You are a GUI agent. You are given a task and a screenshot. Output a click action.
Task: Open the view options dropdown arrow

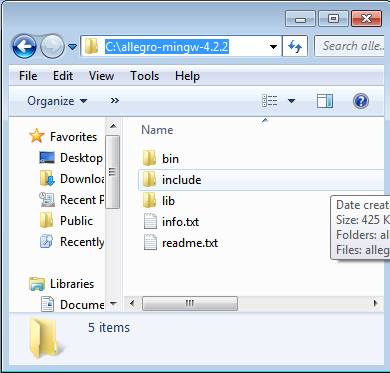click(x=291, y=101)
